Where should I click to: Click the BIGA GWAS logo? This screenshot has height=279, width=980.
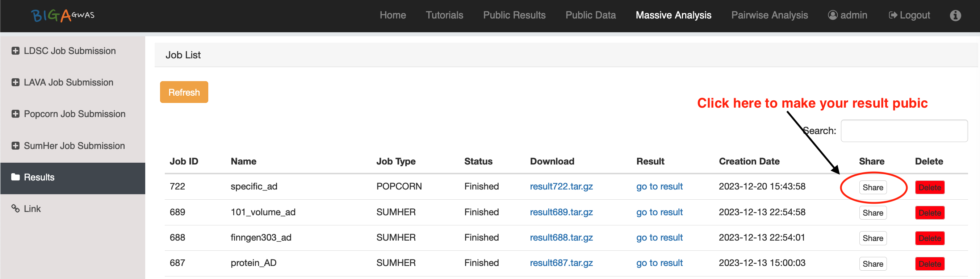tap(63, 15)
